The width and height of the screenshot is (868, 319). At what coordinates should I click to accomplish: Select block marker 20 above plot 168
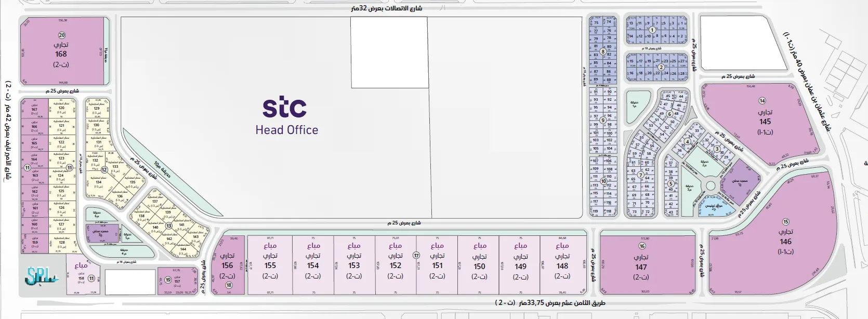pyautogui.click(x=62, y=35)
